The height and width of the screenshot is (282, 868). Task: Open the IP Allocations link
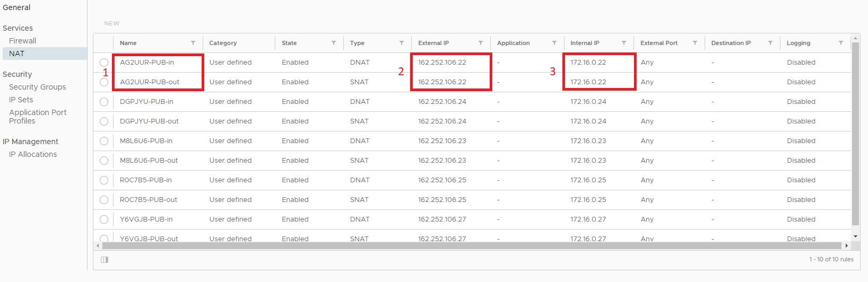click(x=33, y=154)
